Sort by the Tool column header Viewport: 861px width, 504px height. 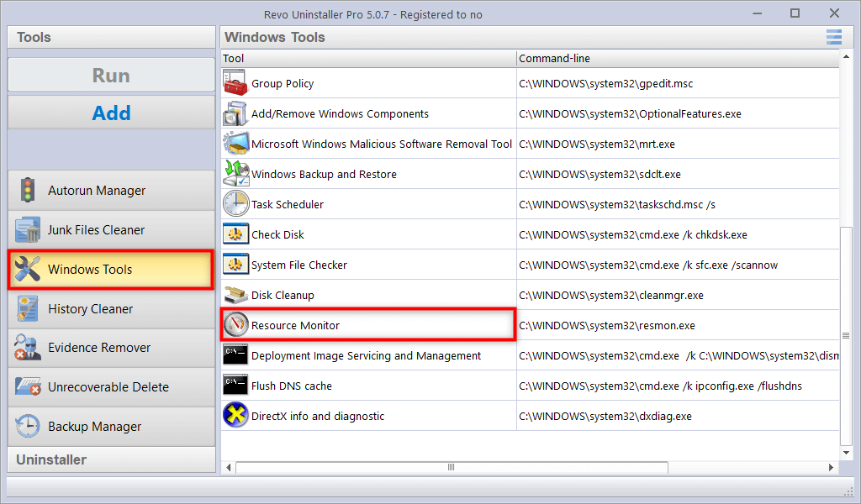(368, 58)
